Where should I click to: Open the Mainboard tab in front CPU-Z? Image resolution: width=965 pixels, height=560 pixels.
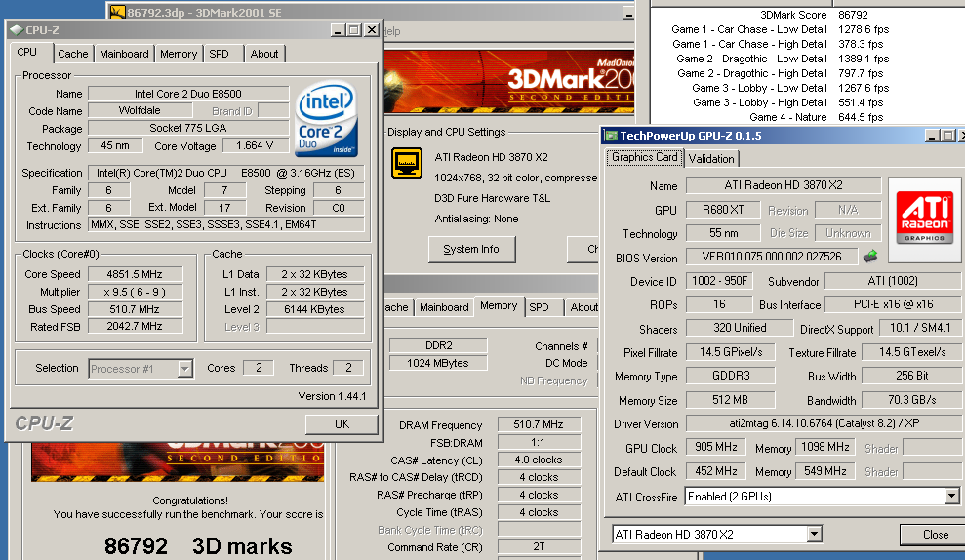click(124, 54)
